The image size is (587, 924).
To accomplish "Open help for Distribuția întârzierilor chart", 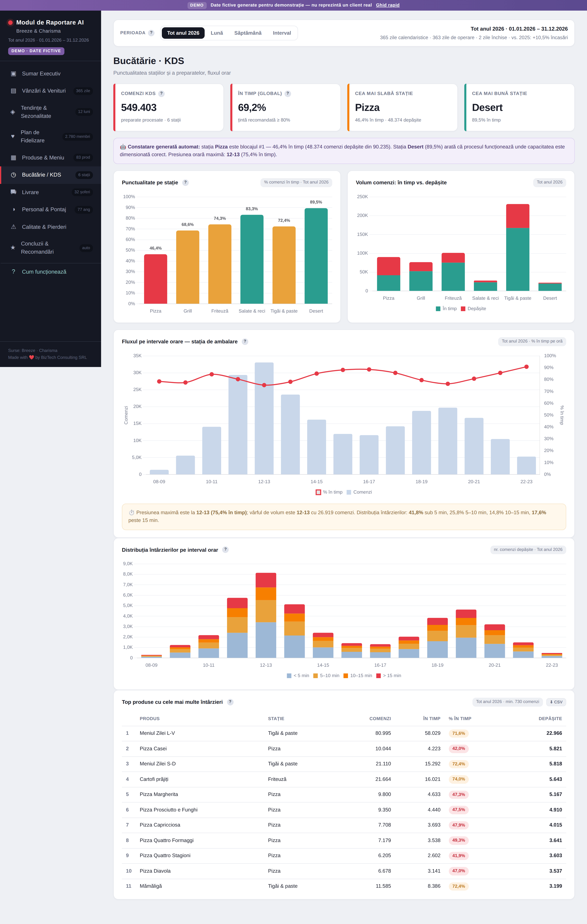I will [225, 549].
